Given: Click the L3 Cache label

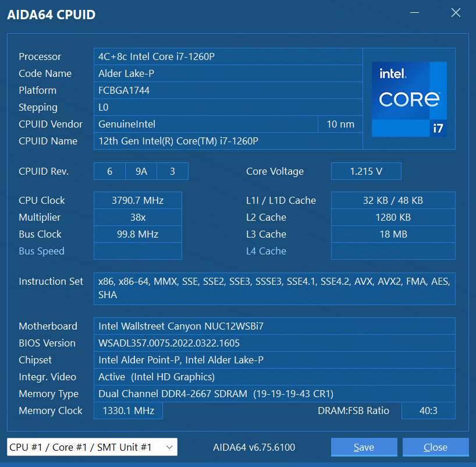Looking at the screenshot, I should coord(267,234).
